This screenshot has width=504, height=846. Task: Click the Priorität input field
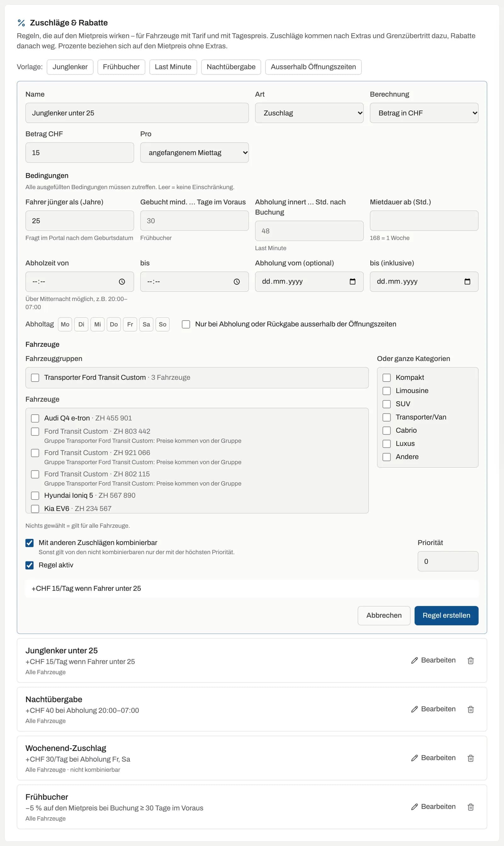tap(448, 561)
